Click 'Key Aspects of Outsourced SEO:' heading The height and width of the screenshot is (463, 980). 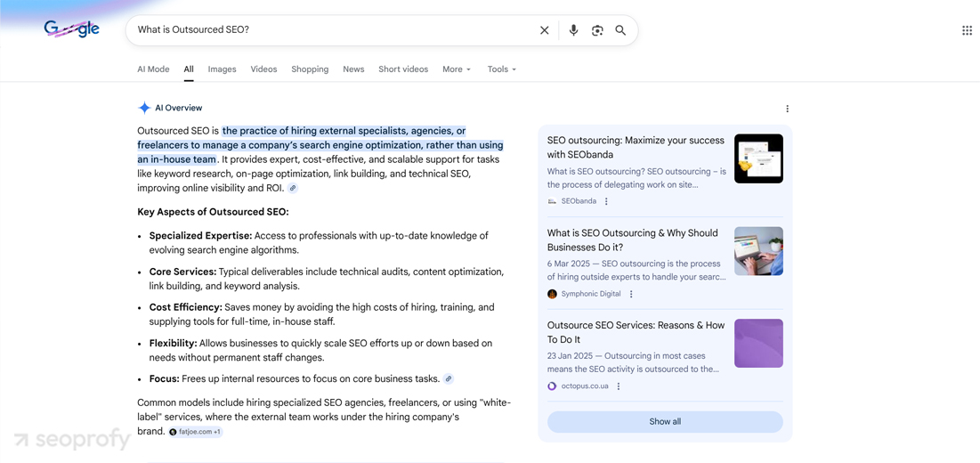213,212
